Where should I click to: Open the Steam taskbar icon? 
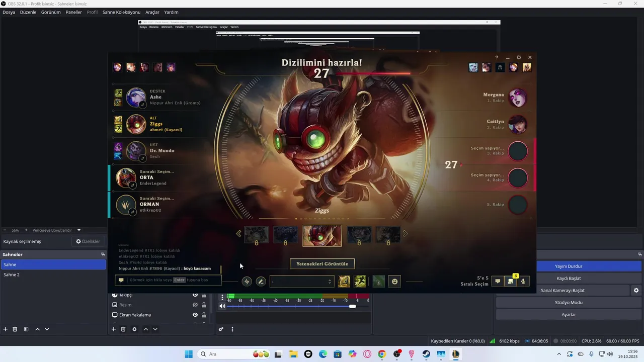click(x=426, y=354)
